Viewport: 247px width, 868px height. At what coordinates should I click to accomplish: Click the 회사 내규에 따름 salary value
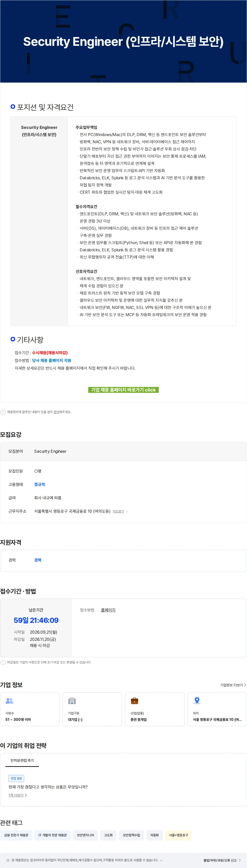(x=48, y=498)
